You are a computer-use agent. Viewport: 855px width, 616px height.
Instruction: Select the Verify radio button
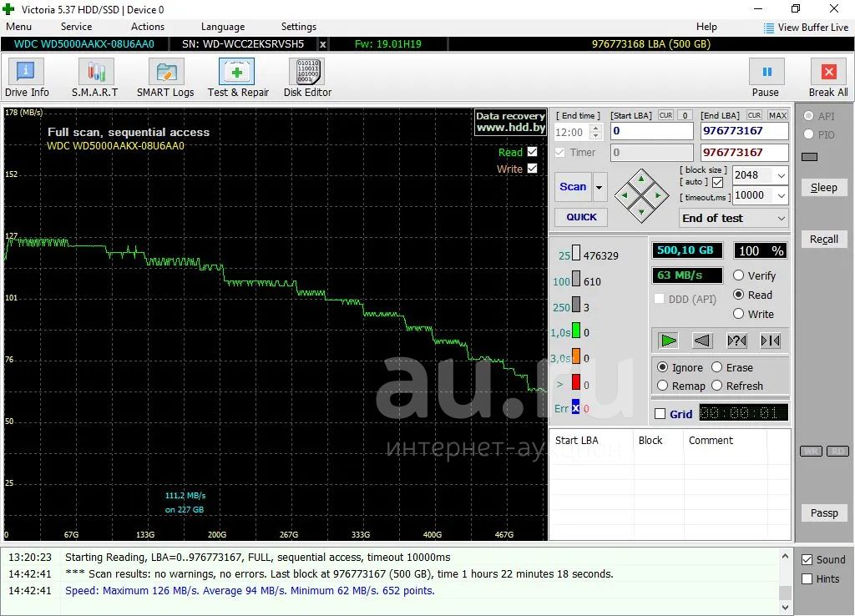pyautogui.click(x=739, y=275)
